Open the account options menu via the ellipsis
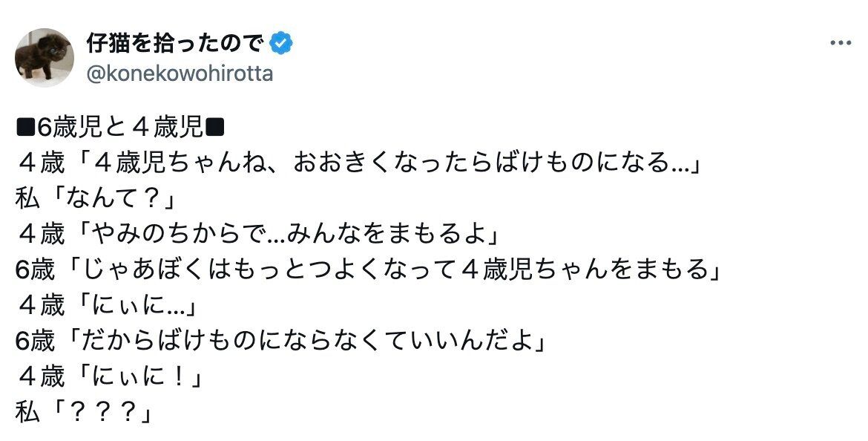The height and width of the screenshot is (441, 868). pos(841,42)
